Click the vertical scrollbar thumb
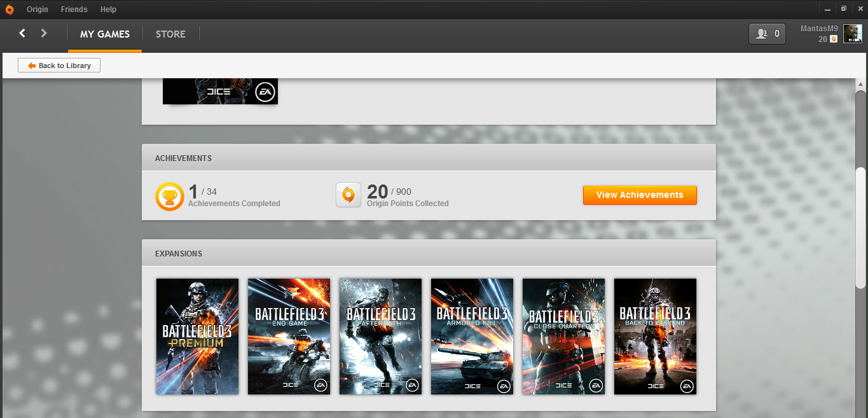Screen dimensions: 868x418 860,227
